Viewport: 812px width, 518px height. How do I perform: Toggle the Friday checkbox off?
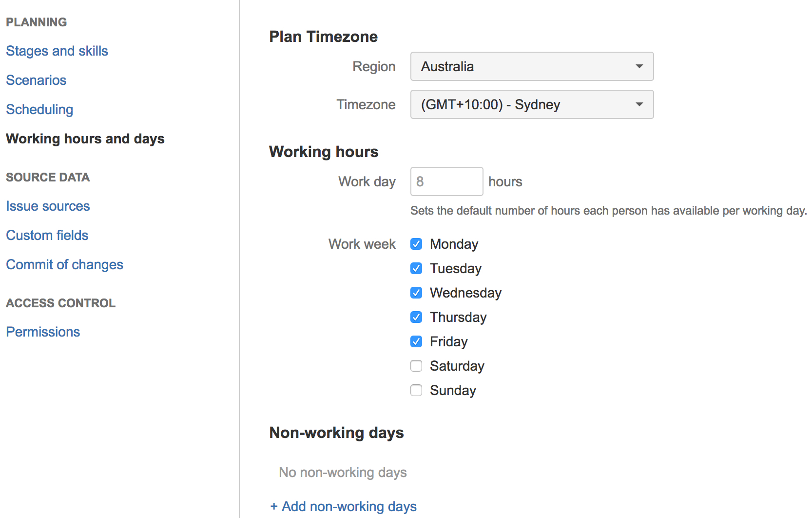[x=416, y=341]
